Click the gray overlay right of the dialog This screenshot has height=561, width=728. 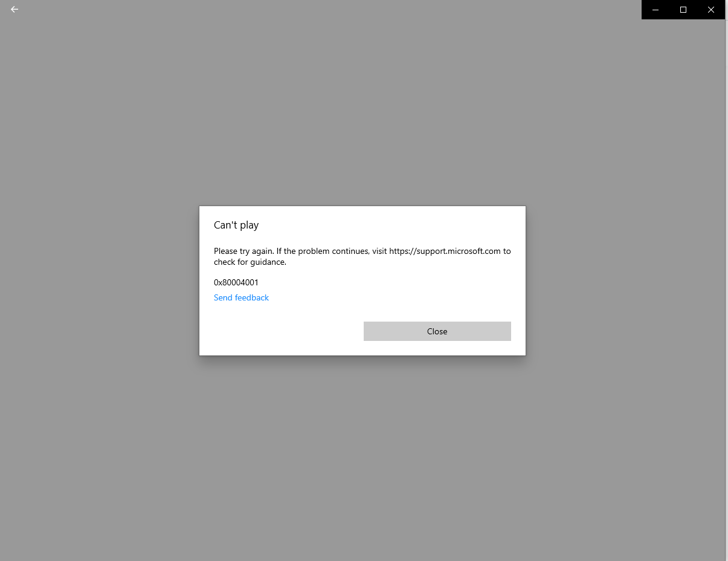pos(625,280)
